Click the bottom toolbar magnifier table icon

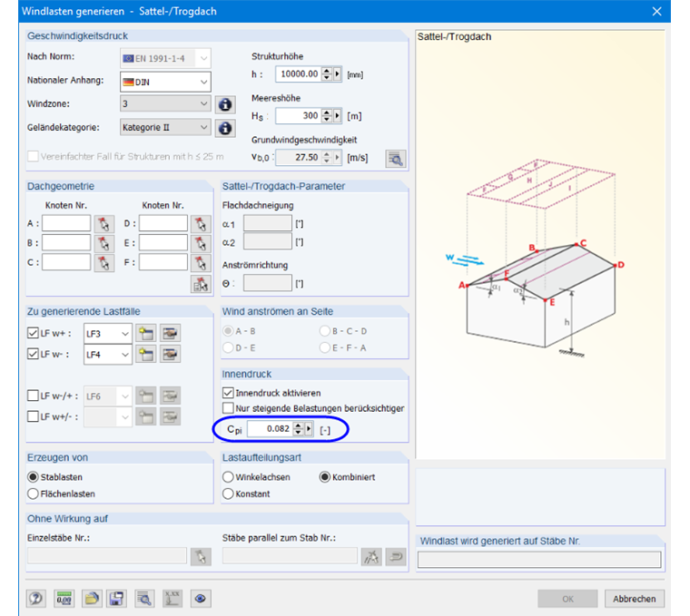tap(144, 599)
